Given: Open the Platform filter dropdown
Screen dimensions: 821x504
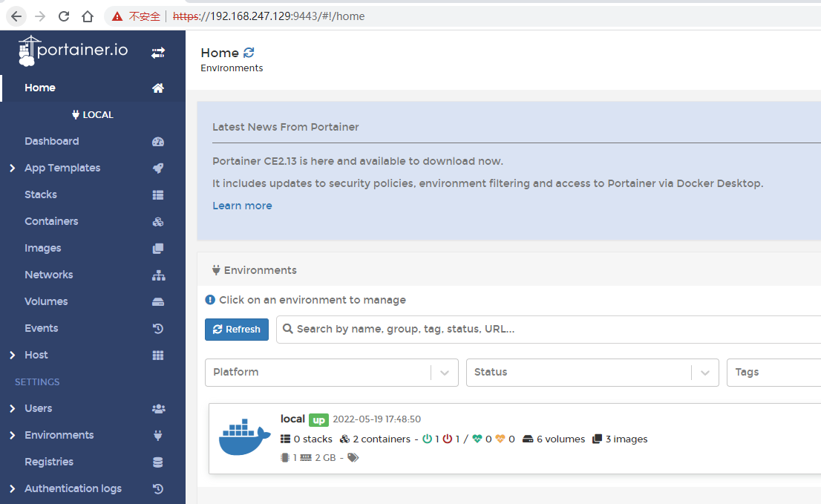Looking at the screenshot, I should [x=331, y=373].
